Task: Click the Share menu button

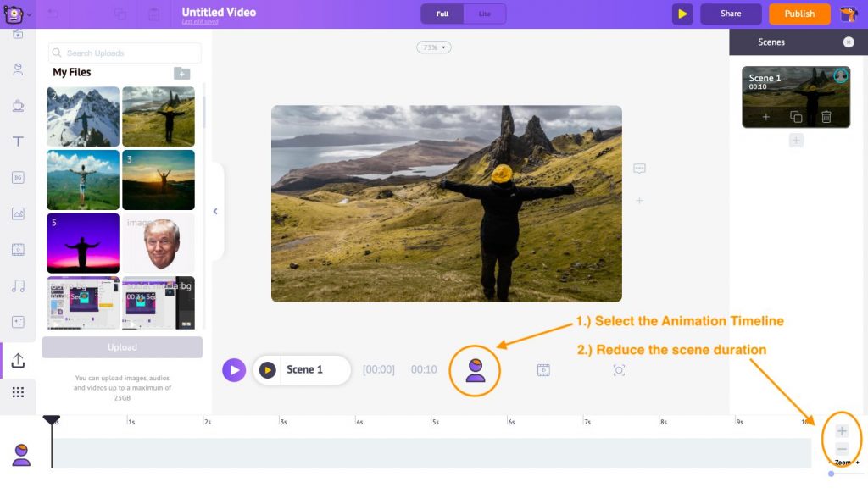Action: coord(730,14)
